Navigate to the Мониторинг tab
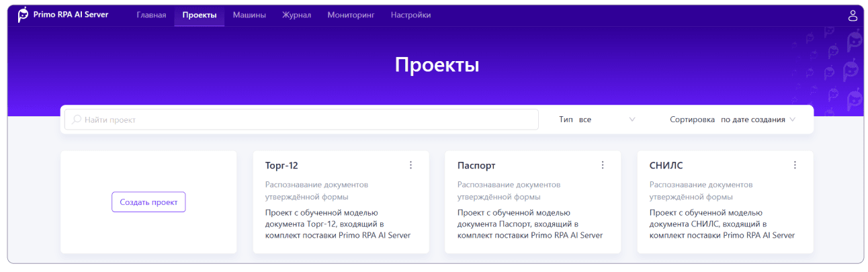The width and height of the screenshot is (868, 272). (x=351, y=15)
